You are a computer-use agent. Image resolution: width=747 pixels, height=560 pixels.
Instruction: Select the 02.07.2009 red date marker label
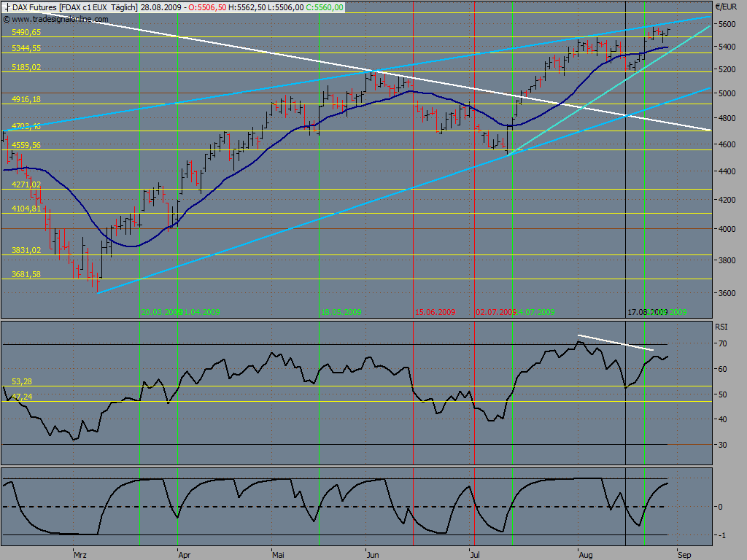point(495,312)
